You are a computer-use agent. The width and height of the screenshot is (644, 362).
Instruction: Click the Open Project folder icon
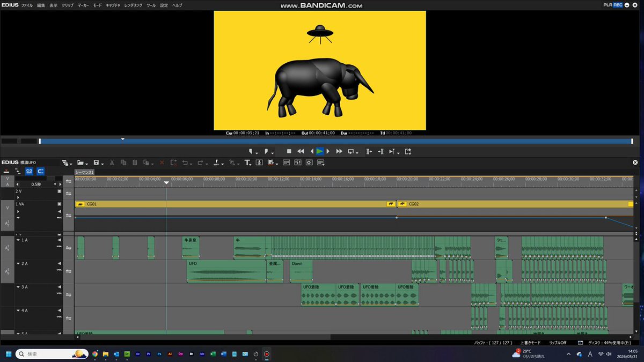[80, 162]
